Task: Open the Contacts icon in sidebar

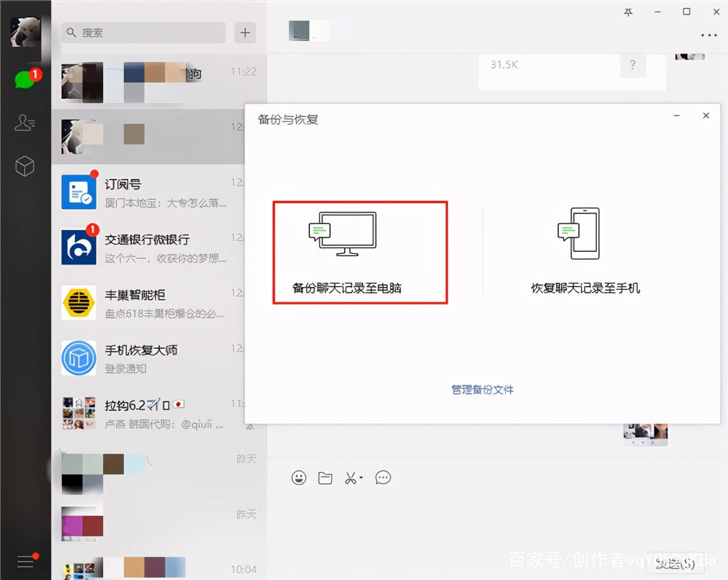Action: pyautogui.click(x=24, y=123)
